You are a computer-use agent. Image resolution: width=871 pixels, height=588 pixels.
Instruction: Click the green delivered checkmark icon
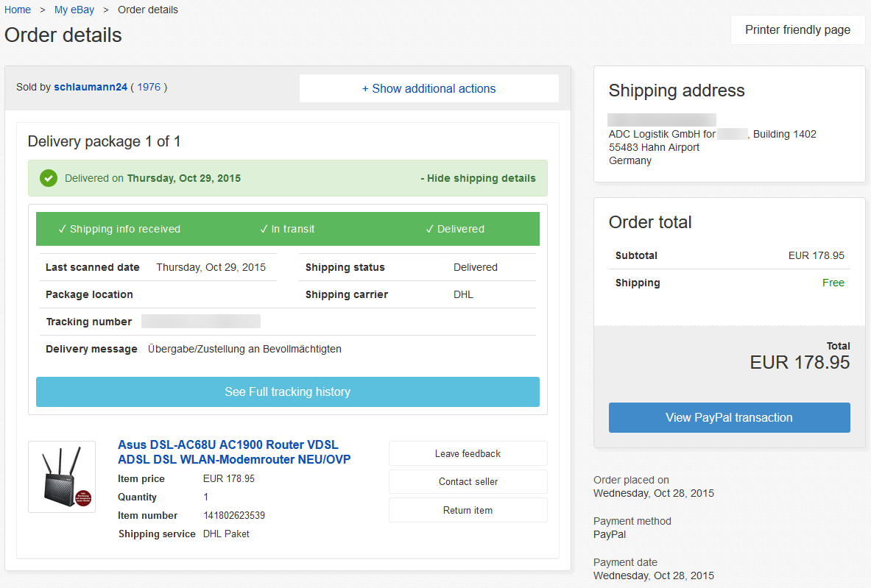point(49,178)
